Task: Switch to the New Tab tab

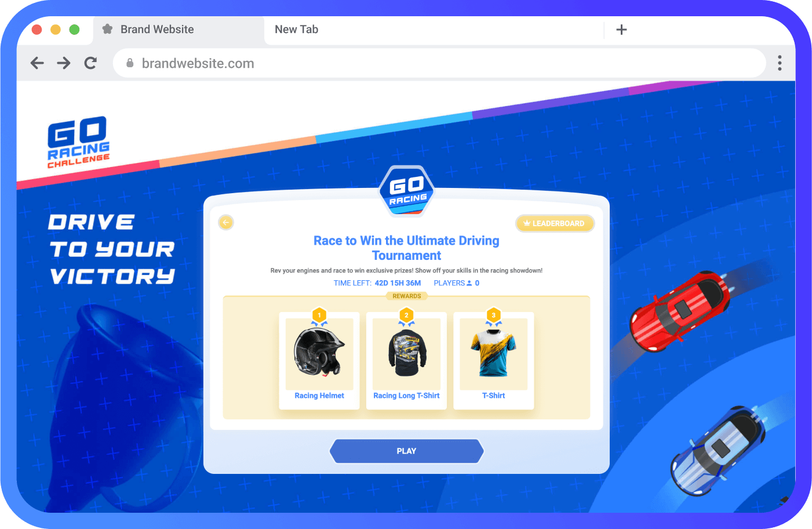Action: tap(296, 30)
